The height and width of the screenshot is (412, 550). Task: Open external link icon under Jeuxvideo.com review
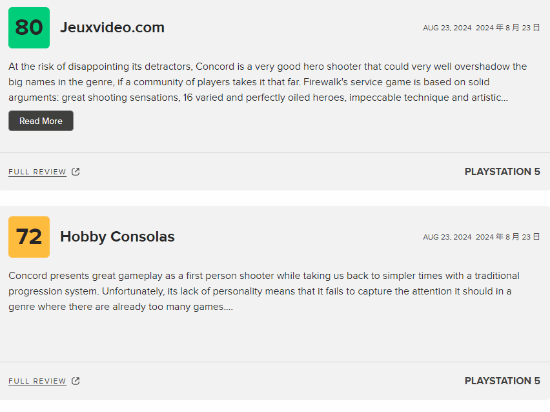pos(76,172)
